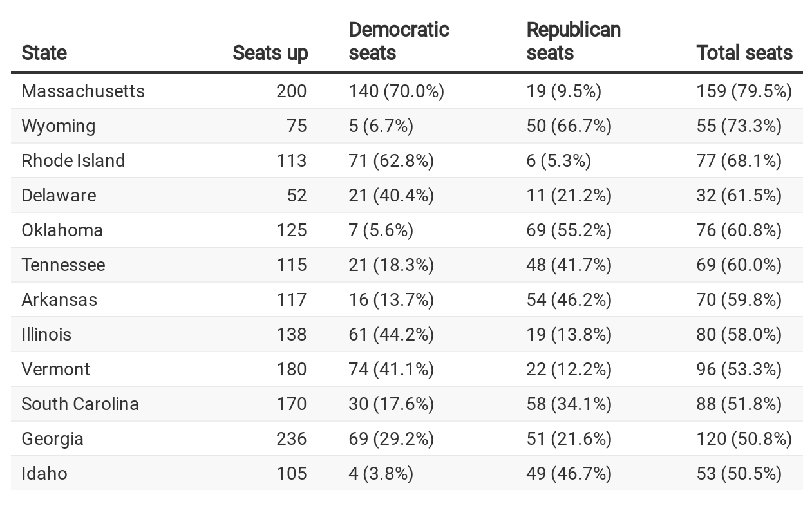Click the State column header

click(x=44, y=53)
